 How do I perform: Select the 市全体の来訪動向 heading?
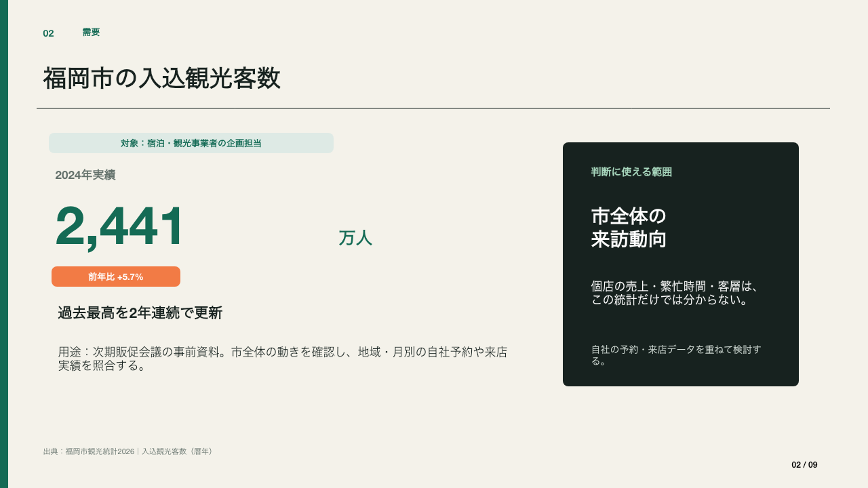[629, 228]
